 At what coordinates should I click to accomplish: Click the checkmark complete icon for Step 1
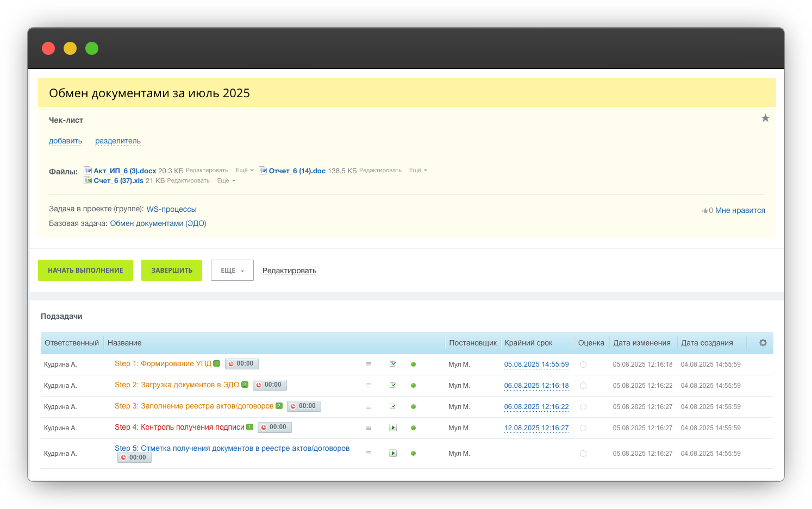[x=393, y=364]
